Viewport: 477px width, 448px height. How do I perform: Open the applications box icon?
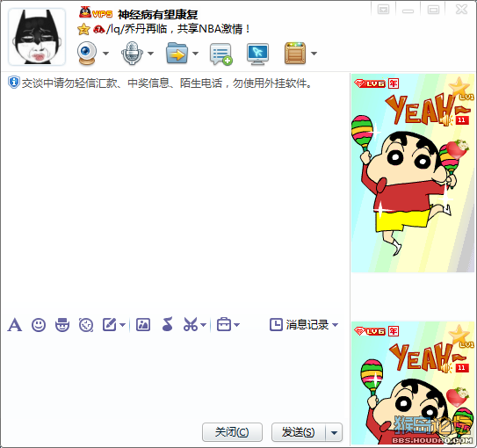295,54
